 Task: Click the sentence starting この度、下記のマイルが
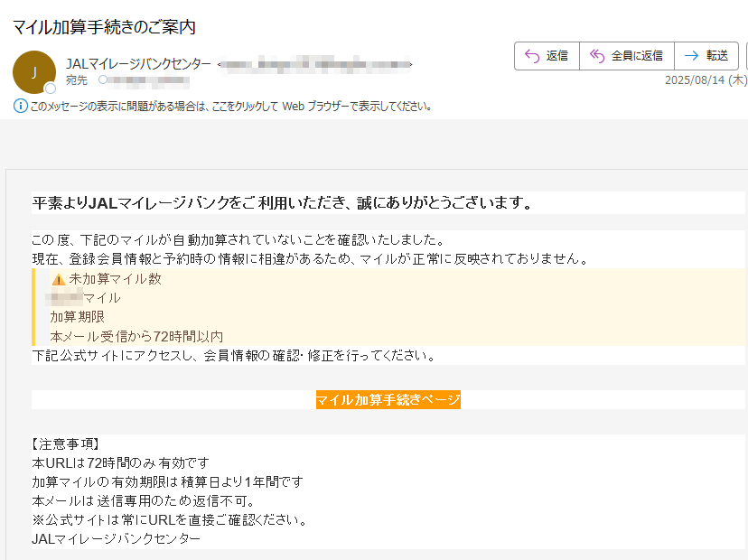pos(238,239)
